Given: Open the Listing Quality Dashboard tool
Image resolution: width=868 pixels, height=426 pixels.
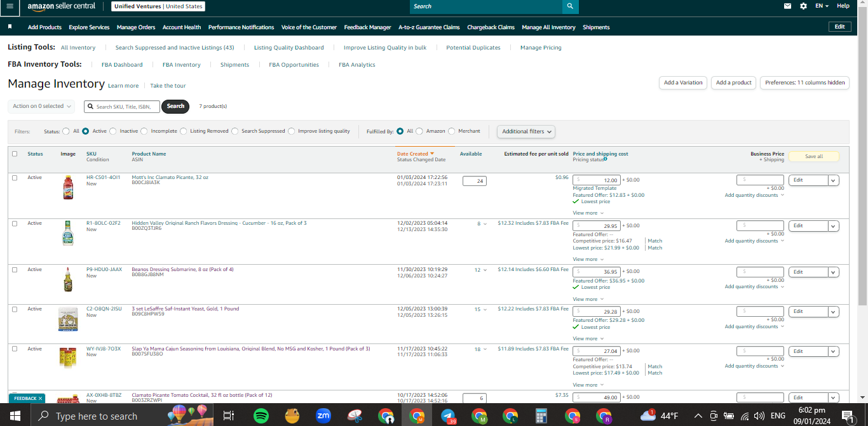Looking at the screenshot, I should 289,48.
